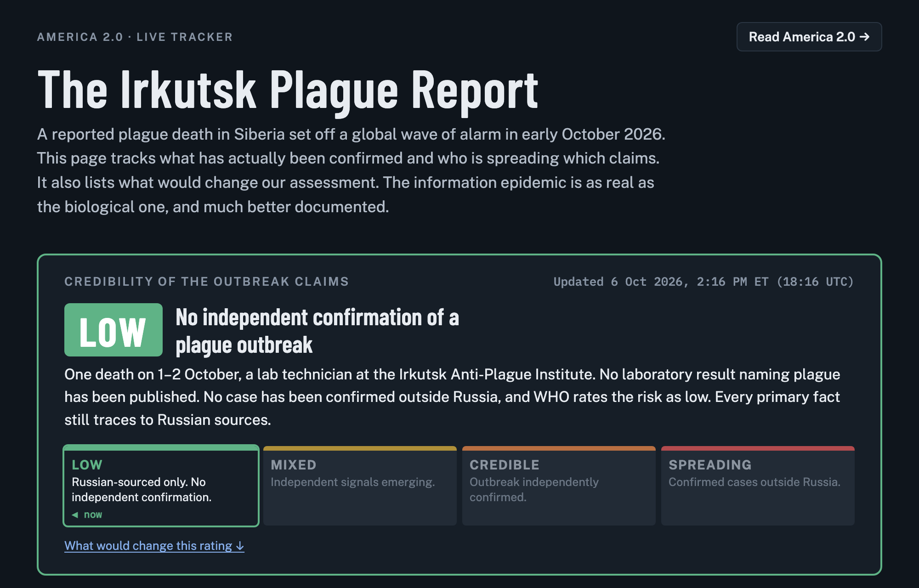The width and height of the screenshot is (919, 588).
Task: Click the 'Updated 6 Oct 2026' timestamp
Action: coord(703,282)
